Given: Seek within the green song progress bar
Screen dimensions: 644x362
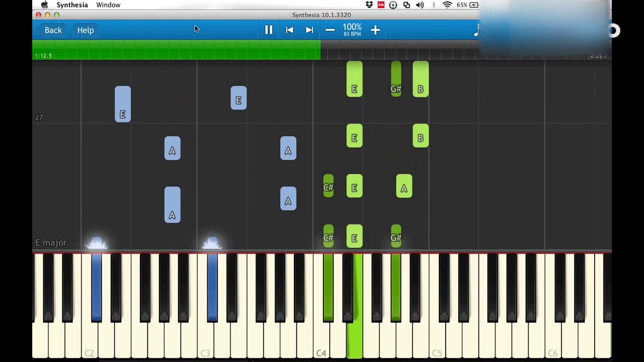Looking at the screenshot, I should pos(176,50).
